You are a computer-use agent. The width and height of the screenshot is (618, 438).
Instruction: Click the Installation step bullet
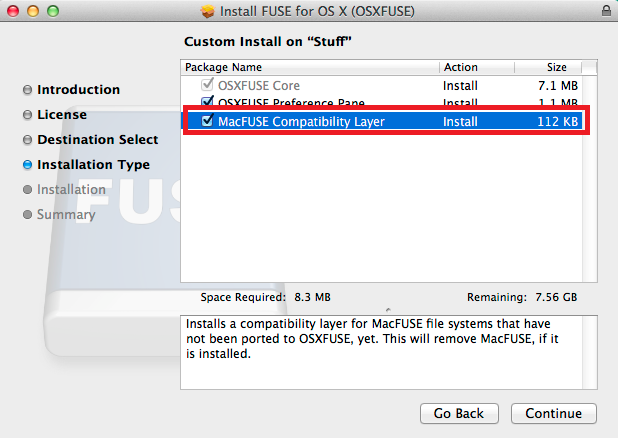tap(27, 190)
